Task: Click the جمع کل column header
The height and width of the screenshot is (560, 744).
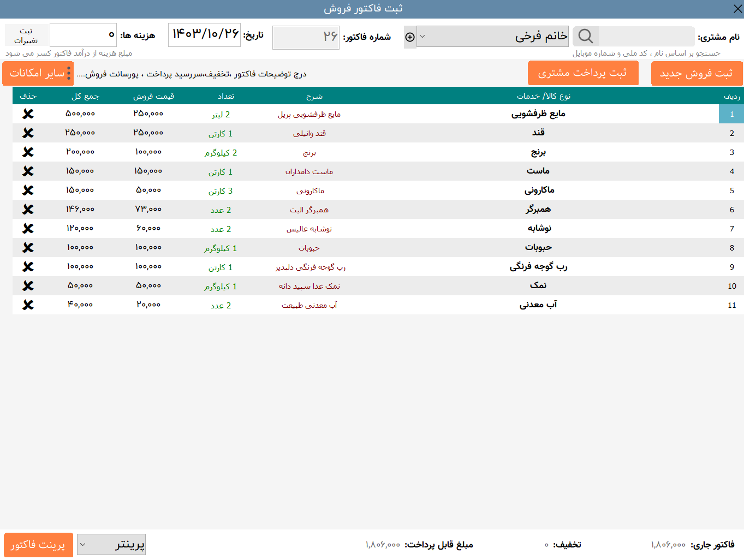Action: click(85, 96)
